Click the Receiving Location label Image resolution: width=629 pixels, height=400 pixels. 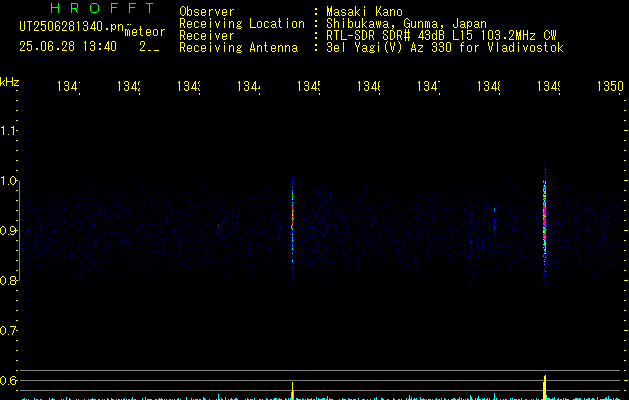(242, 24)
